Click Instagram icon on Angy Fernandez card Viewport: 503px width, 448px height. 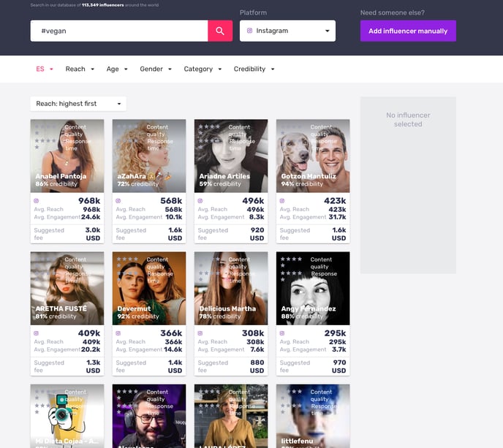282,333
